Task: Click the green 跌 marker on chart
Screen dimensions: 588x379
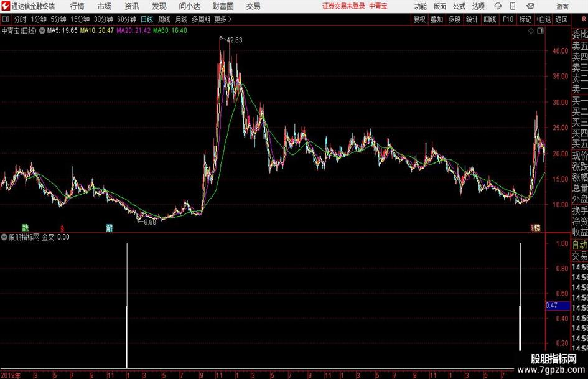Action: [25, 228]
